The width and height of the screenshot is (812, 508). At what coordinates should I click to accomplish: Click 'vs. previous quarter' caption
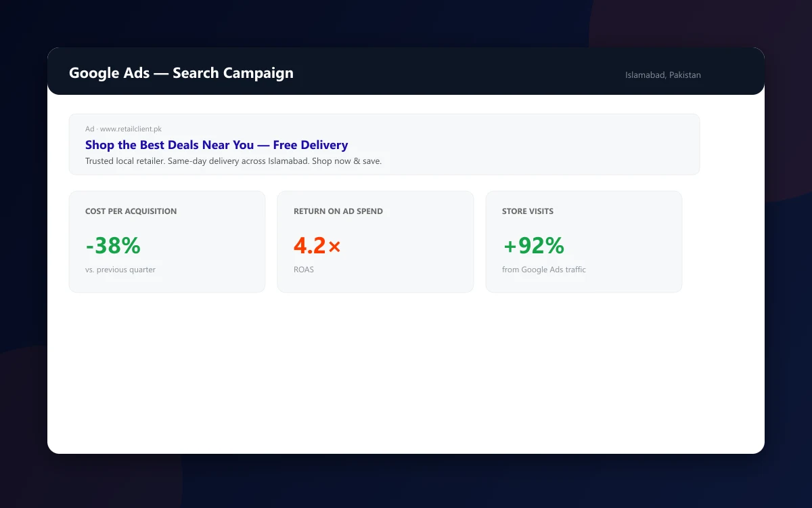coord(120,270)
